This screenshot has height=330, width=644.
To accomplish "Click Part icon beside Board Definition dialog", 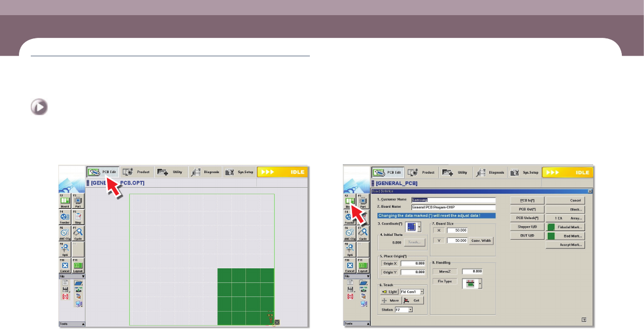I will coord(363,201).
